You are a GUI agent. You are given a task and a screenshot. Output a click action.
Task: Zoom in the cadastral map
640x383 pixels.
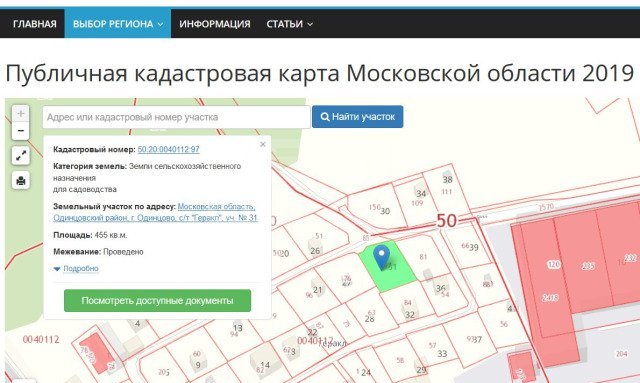[x=20, y=114]
